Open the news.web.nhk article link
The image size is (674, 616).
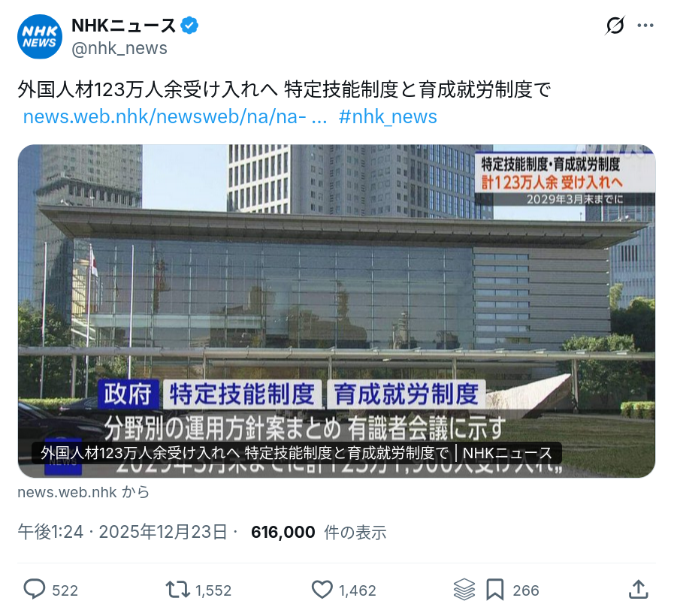coord(174,116)
